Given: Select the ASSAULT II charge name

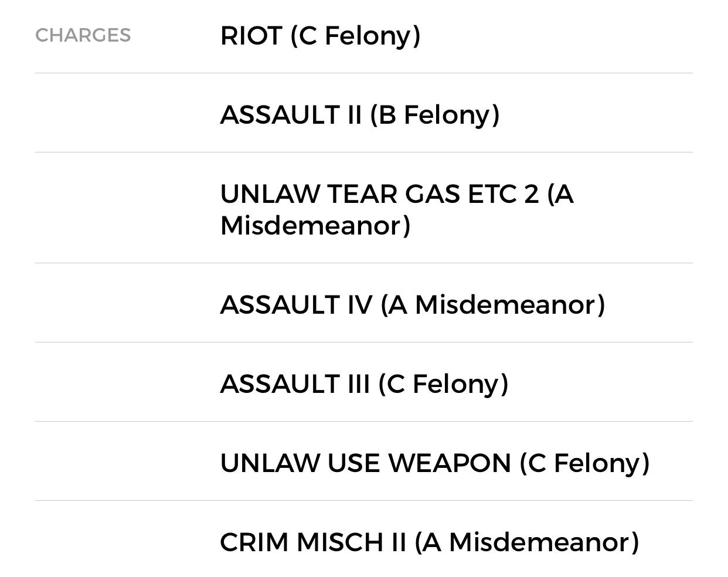Looking at the screenshot, I should [290, 115].
